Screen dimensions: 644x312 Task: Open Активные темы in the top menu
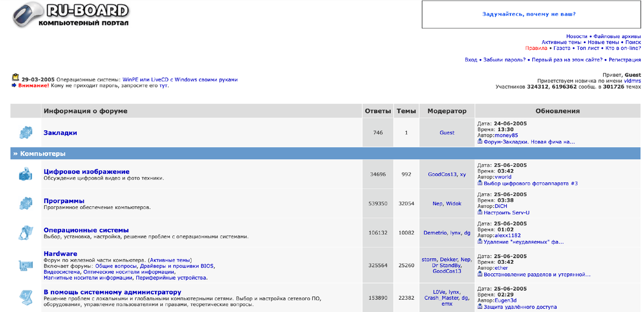[561, 42]
